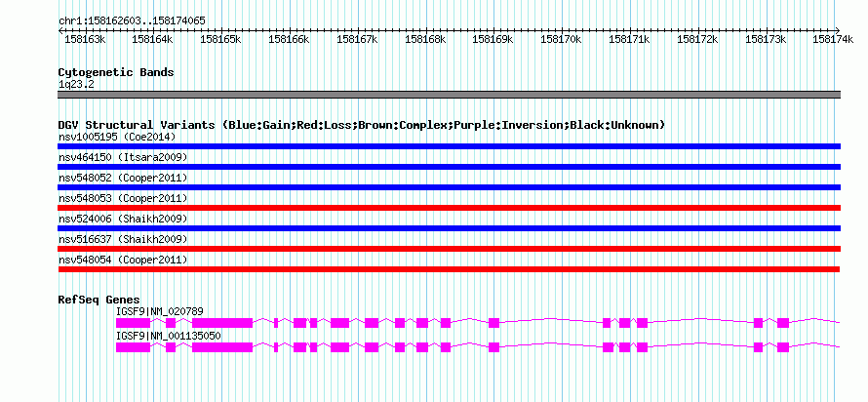
Task: Click the 158172k ruler mark
Action: pos(697,39)
